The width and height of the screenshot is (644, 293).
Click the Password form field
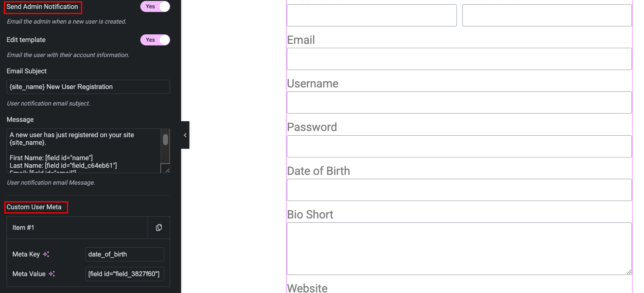[459, 146]
